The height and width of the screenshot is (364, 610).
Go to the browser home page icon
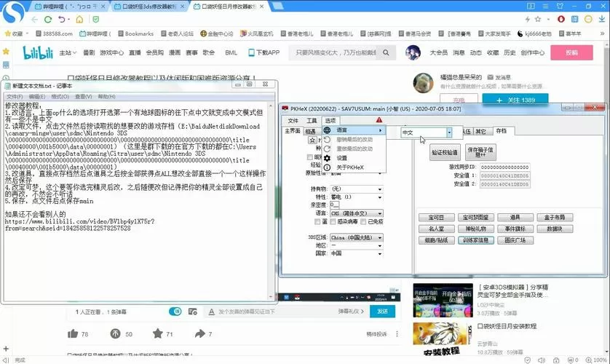coord(79,20)
